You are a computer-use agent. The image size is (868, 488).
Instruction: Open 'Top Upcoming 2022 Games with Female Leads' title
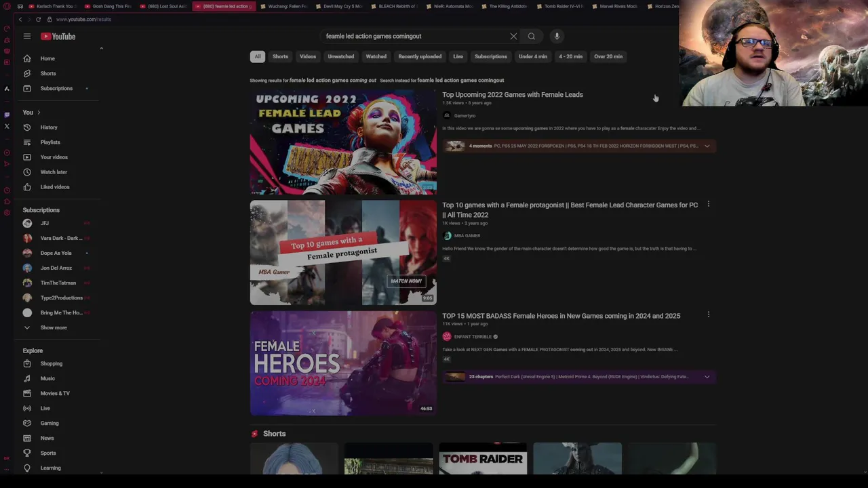(x=513, y=95)
